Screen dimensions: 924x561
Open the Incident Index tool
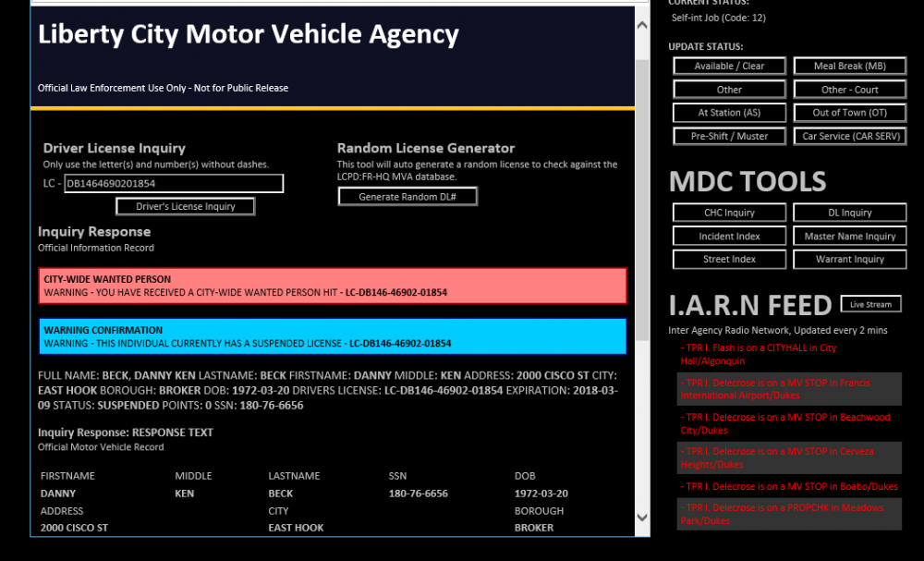click(729, 237)
